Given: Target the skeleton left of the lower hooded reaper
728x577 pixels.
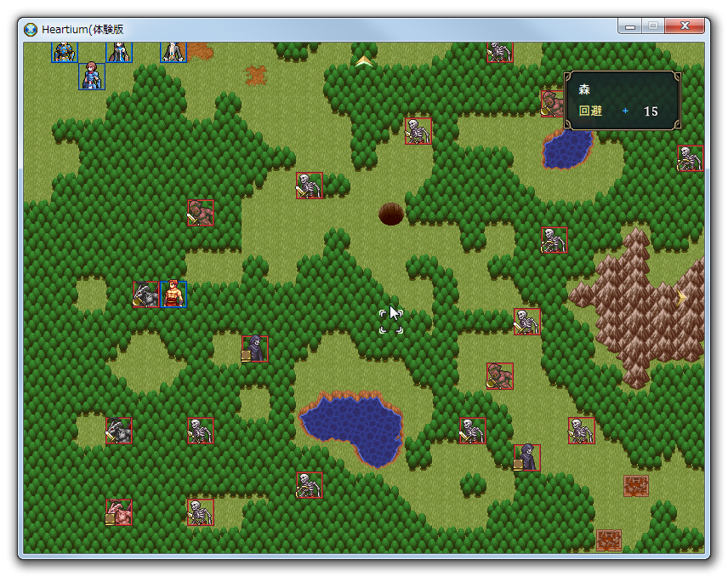Looking at the screenshot, I should (473, 431).
